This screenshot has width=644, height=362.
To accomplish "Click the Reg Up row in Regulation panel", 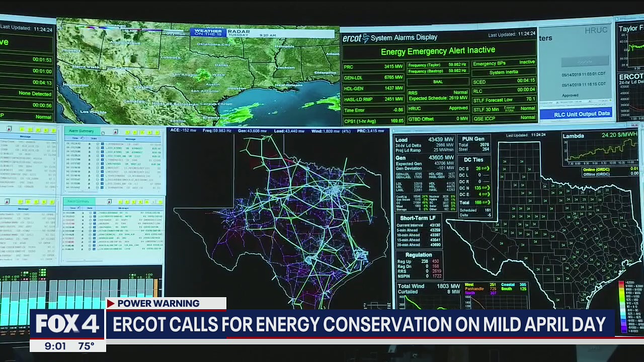I will (419, 261).
